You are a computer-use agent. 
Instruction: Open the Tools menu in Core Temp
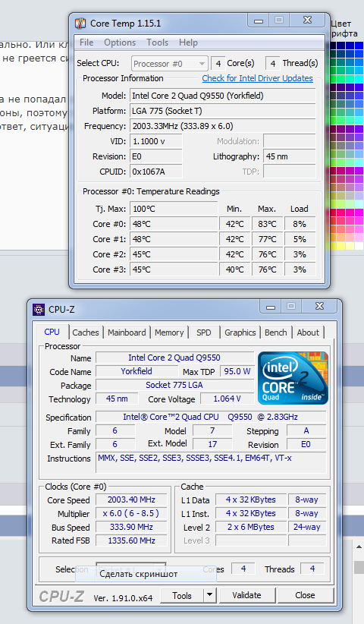click(x=158, y=43)
